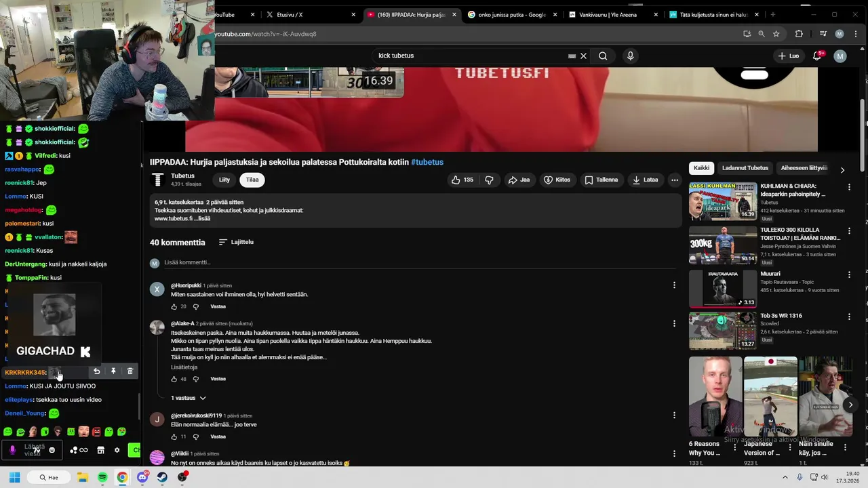Open options menu for Alake-A's comment

tap(674, 323)
